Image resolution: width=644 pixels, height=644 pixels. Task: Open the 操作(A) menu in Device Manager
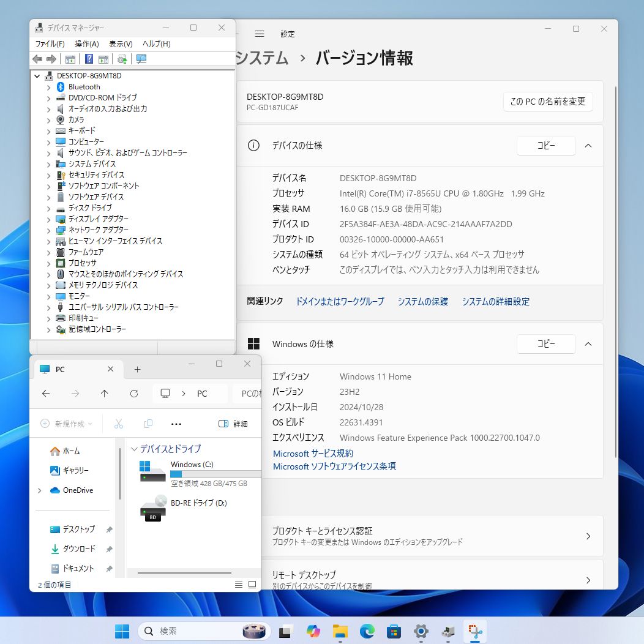[x=86, y=44]
